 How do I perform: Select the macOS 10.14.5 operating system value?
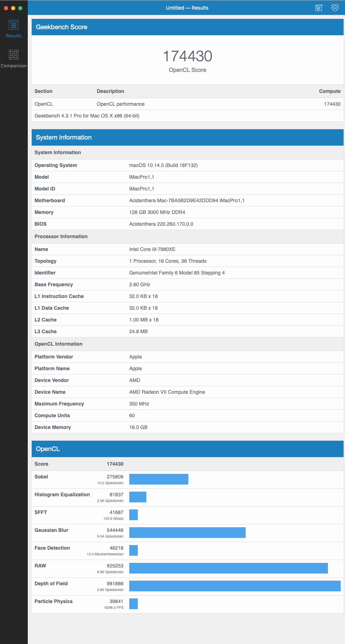pos(163,165)
